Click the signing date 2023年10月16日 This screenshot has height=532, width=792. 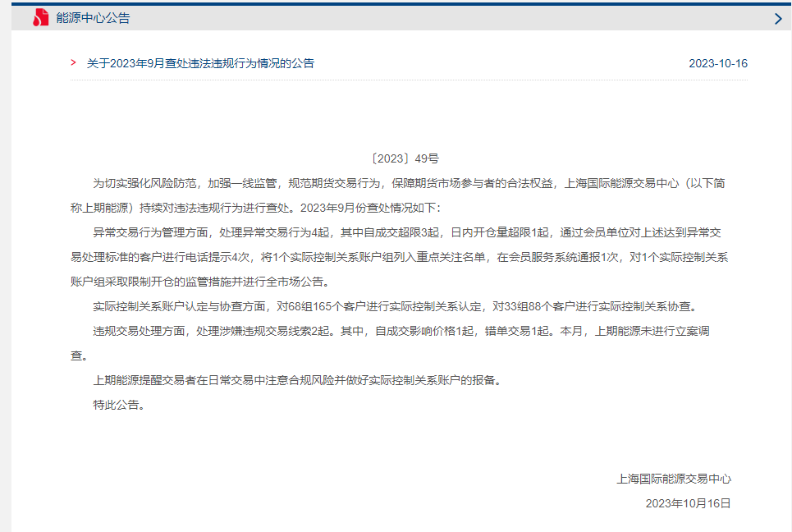[x=688, y=504]
